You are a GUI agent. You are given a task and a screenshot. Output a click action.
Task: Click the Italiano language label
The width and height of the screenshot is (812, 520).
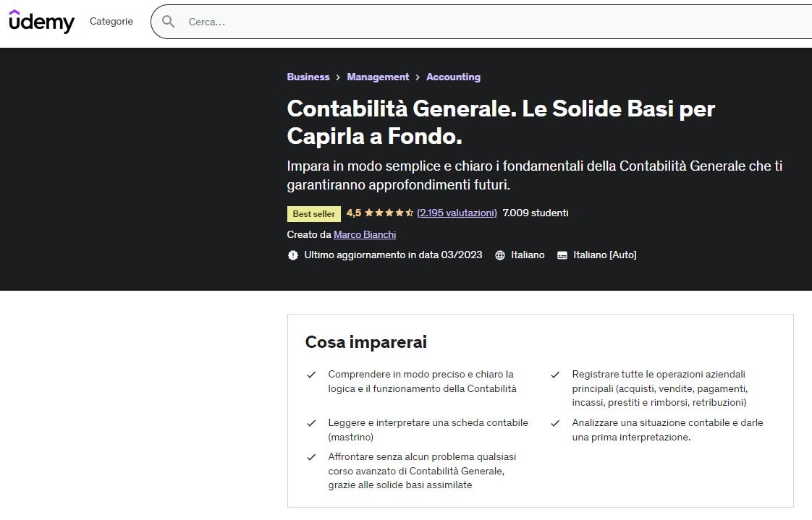click(528, 255)
